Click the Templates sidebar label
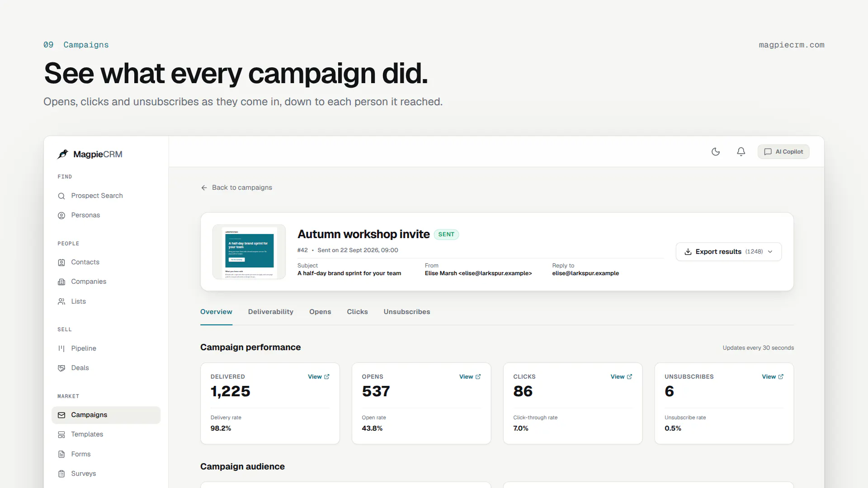The width and height of the screenshot is (868, 488). [x=87, y=434]
